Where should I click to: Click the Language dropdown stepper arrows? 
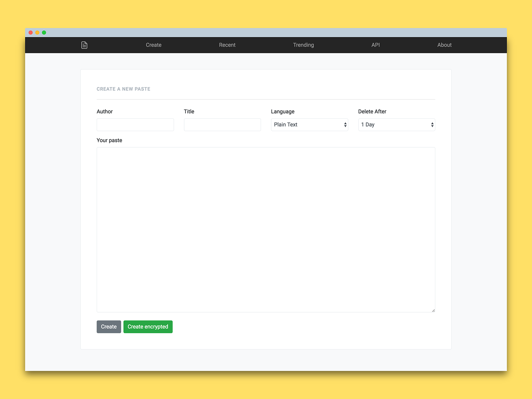[345, 125]
